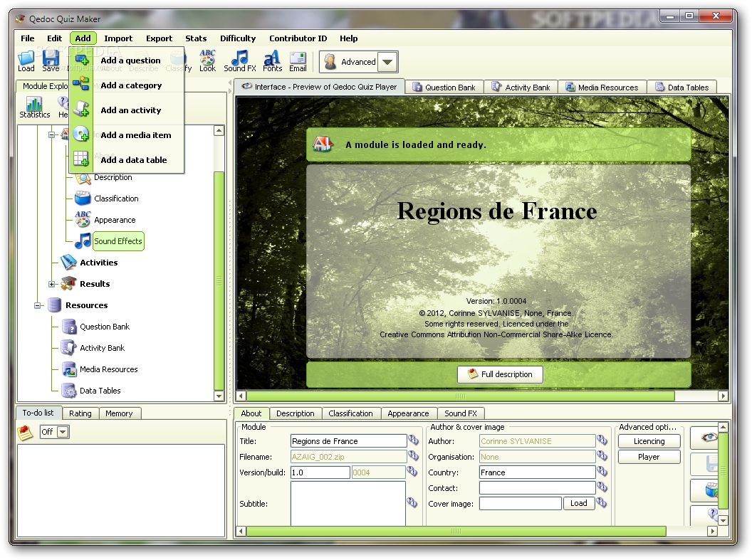Click the Subtitle text area
The width and height of the screenshot is (752, 560).
pos(348,503)
